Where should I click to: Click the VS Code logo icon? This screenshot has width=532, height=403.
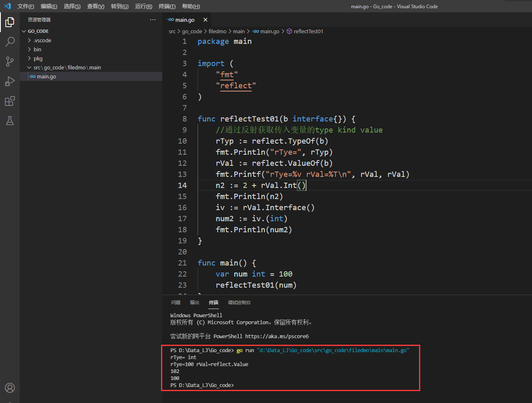[x=7, y=6]
